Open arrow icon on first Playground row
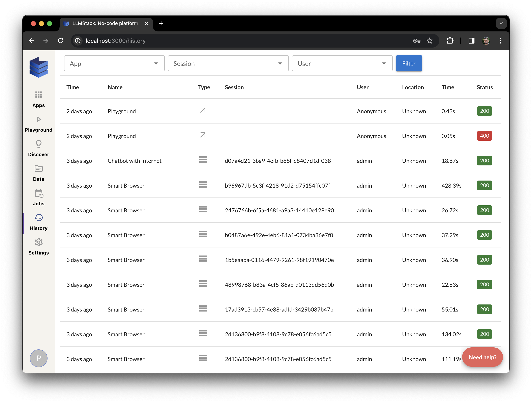Viewport: 532px width, 403px height. [x=203, y=110]
